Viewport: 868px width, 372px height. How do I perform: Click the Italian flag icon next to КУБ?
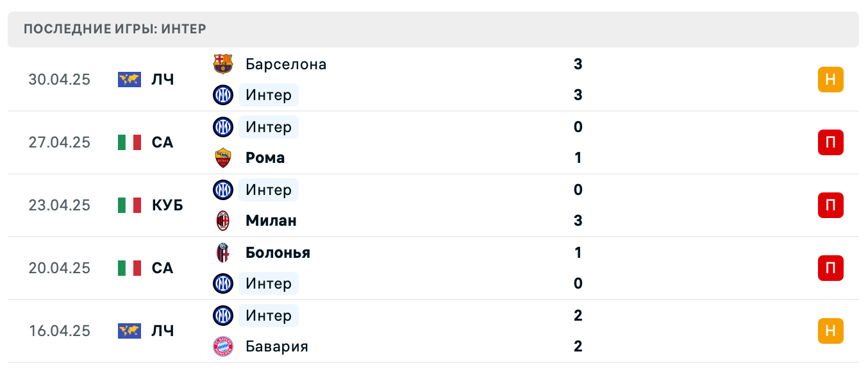[x=129, y=205]
